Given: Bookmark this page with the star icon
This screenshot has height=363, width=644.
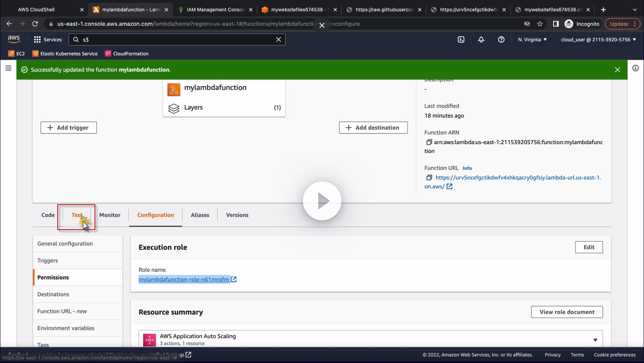Looking at the screenshot, I should click(540, 24).
